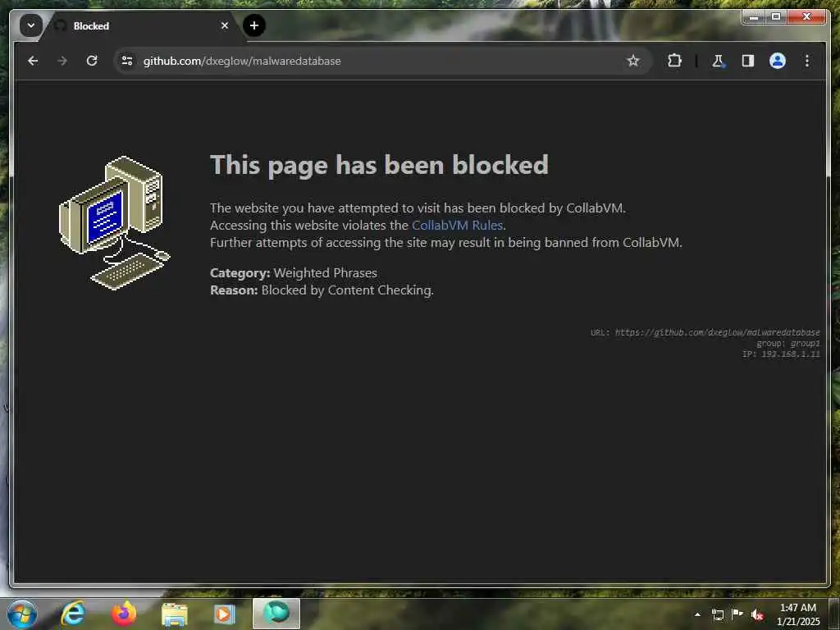Launch Internet Explorer from taskbar

[x=73, y=614]
